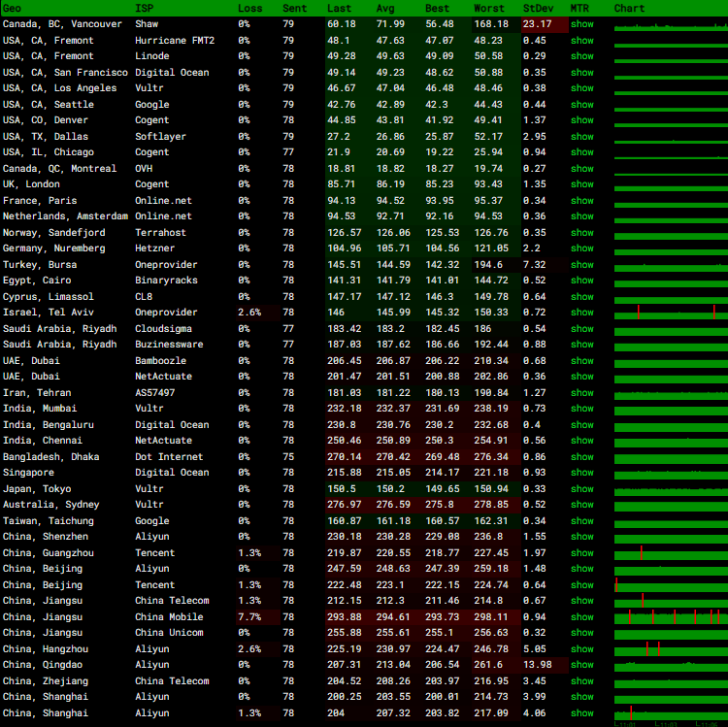The height and width of the screenshot is (727, 728).
Task: Click the StDev column header
Action: pos(538,8)
